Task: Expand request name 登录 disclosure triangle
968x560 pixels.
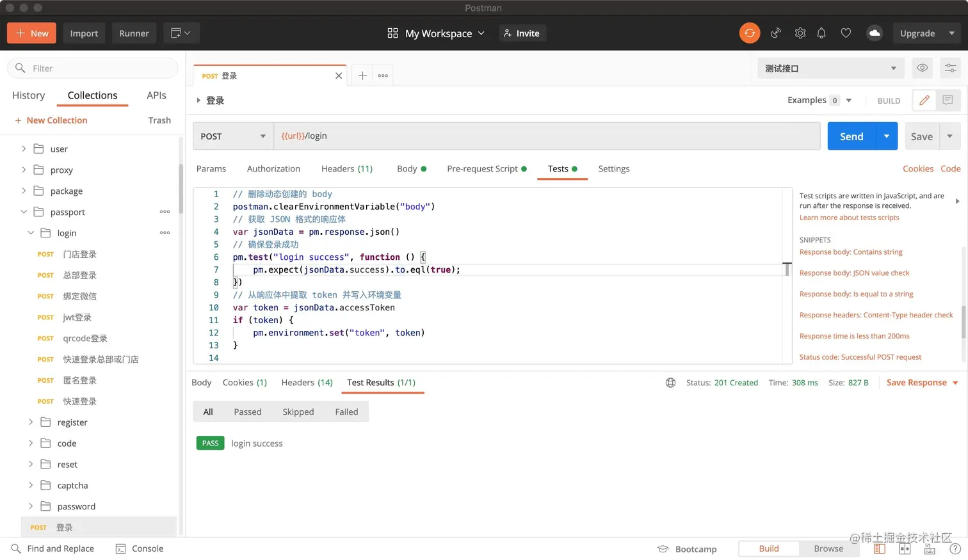Action: pos(198,100)
